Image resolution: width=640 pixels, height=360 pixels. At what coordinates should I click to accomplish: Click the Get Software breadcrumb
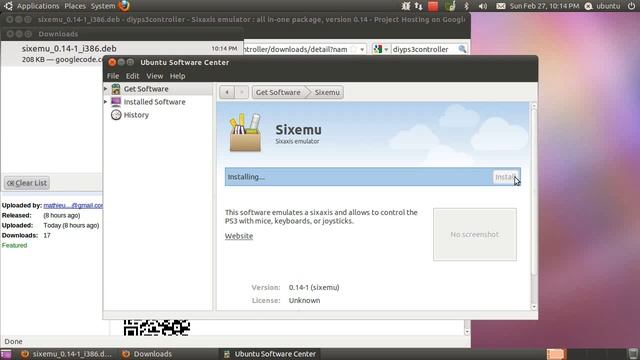278,92
